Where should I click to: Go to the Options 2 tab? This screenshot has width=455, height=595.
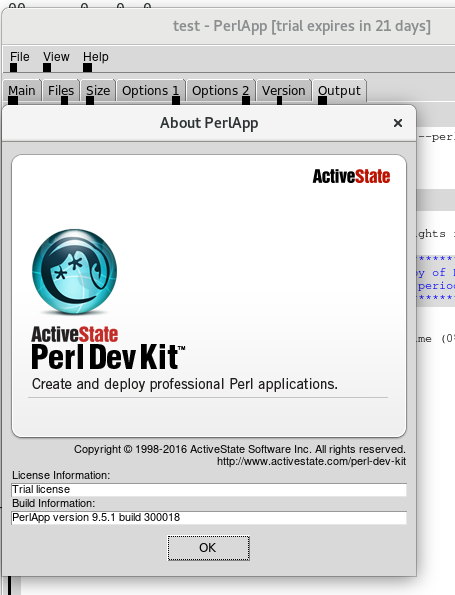pos(220,91)
